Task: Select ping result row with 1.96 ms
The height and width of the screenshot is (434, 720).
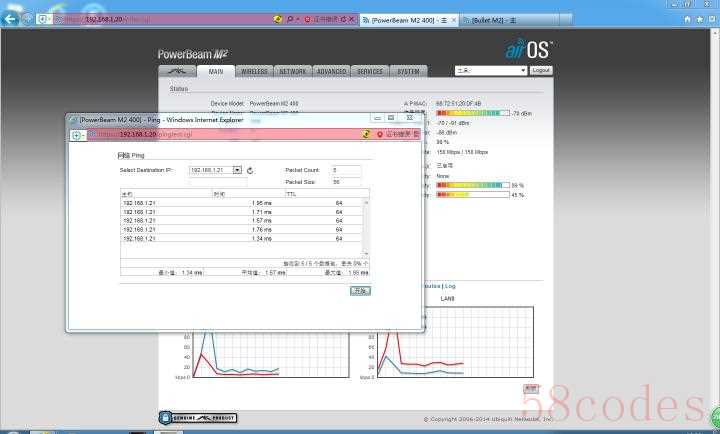Action: click(x=242, y=203)
